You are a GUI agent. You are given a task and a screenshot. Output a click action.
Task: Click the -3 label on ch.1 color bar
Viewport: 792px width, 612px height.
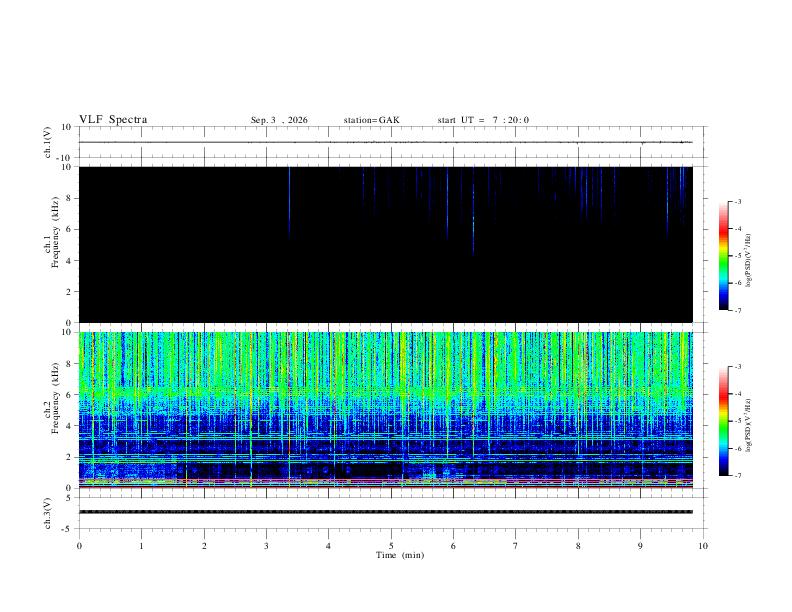[x=737, y=201]
